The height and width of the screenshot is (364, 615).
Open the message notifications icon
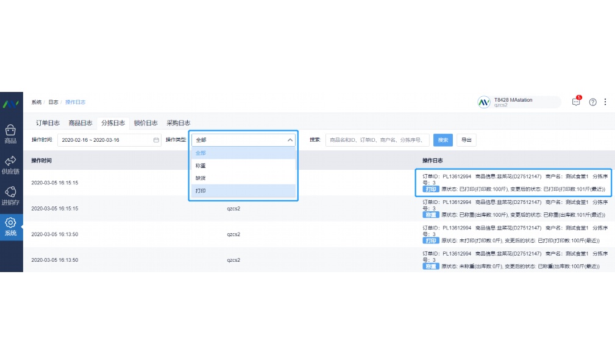(x=575, y=102)
